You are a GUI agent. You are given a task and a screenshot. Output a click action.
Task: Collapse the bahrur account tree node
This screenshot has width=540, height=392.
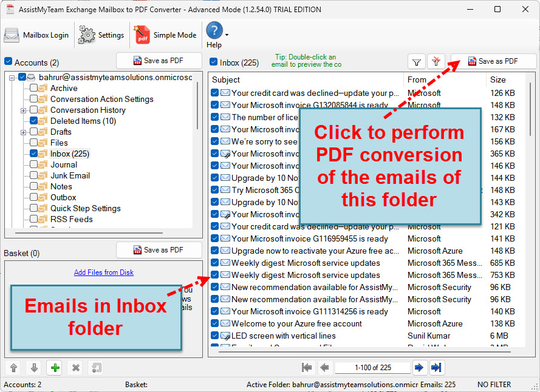coord(13,77)
